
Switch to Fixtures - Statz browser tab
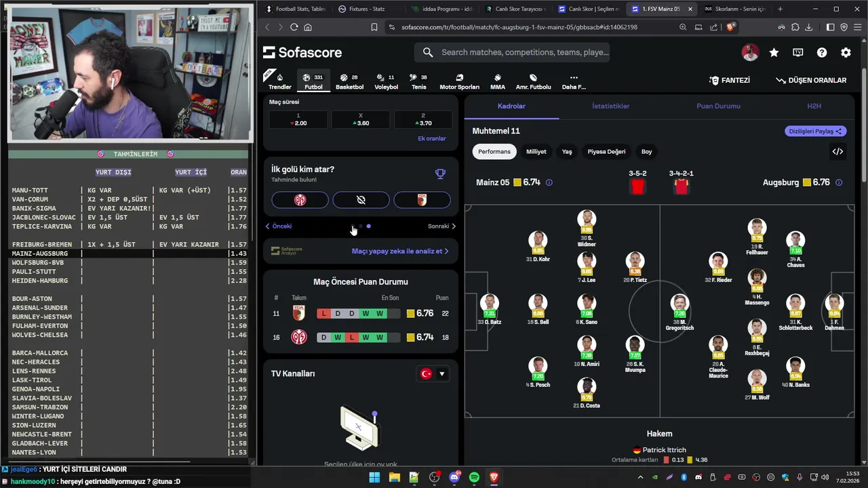[x=366, y=9]
